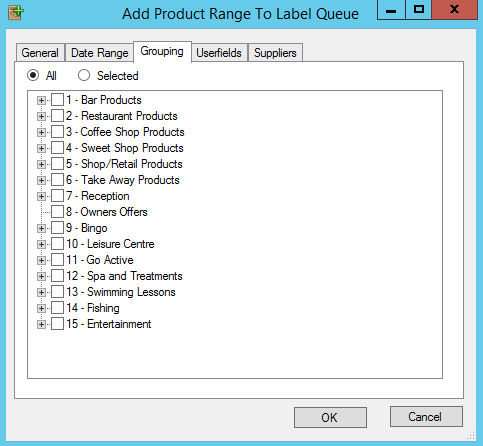Expand the 5 - Shop/Retail Products tree node
This screenshot has height=446, width=483.
(x=41, y=164)
